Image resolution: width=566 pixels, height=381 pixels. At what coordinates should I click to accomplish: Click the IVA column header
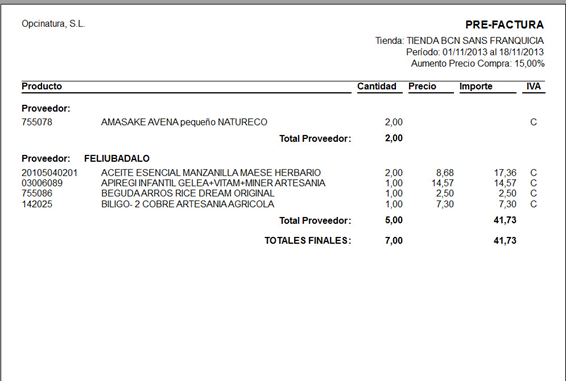(534, 86)
